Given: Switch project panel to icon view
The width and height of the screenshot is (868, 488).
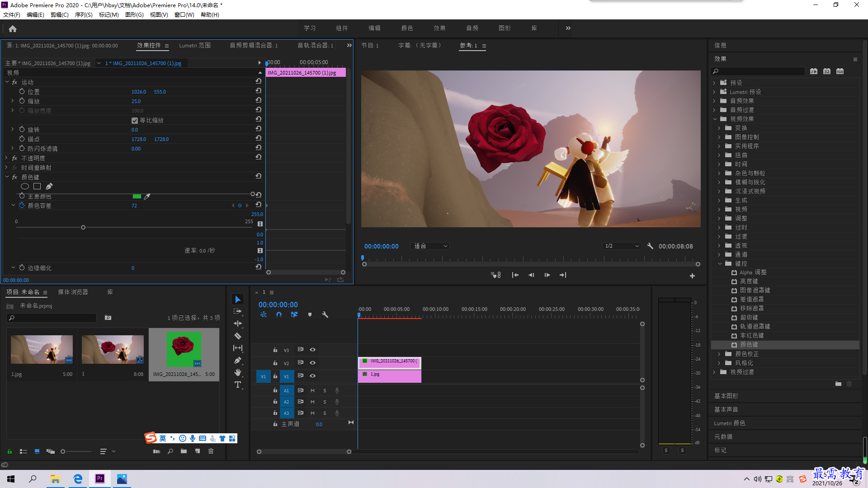Looking at the screenshot, I should pyautogui.click(x=37, y=451).
